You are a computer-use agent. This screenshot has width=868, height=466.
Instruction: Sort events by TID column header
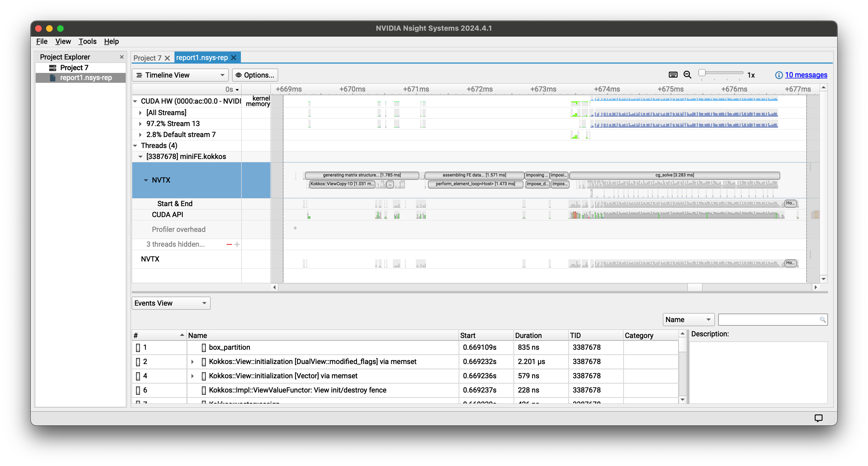(x=595, y=335)
